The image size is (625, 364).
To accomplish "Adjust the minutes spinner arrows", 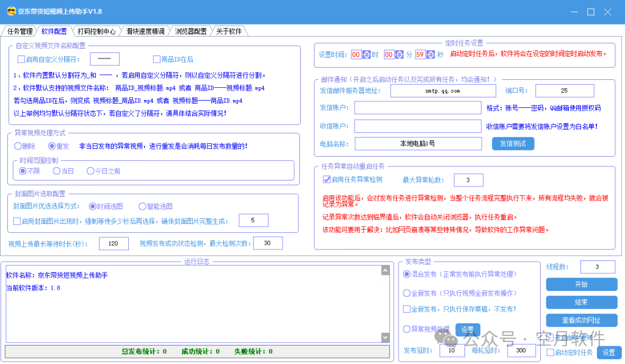I will coord(399,54).
